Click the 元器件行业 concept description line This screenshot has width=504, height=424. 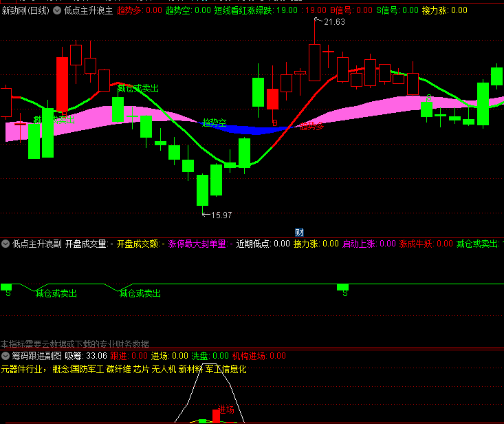coord(124,369)
